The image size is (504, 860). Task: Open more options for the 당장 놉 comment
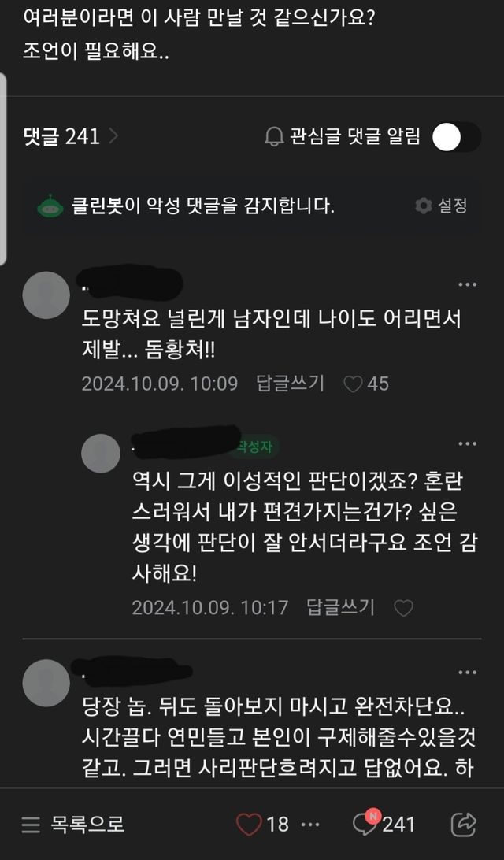[467, 672]
